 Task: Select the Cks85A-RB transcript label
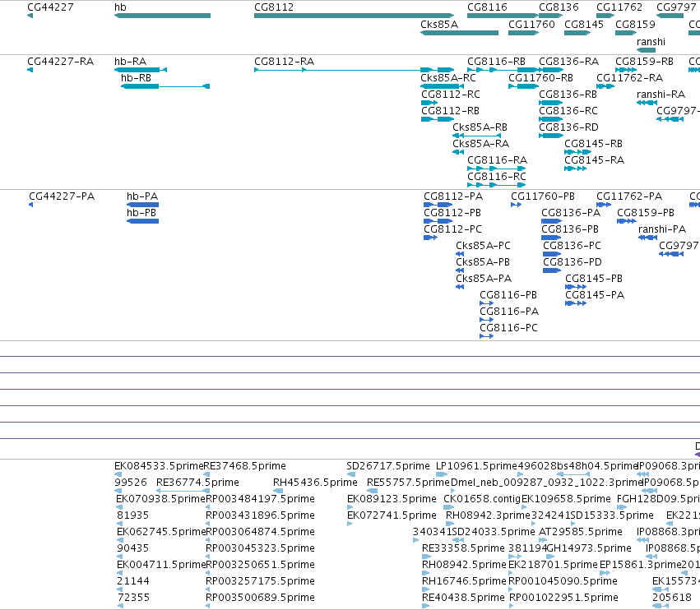coord(480,127)
